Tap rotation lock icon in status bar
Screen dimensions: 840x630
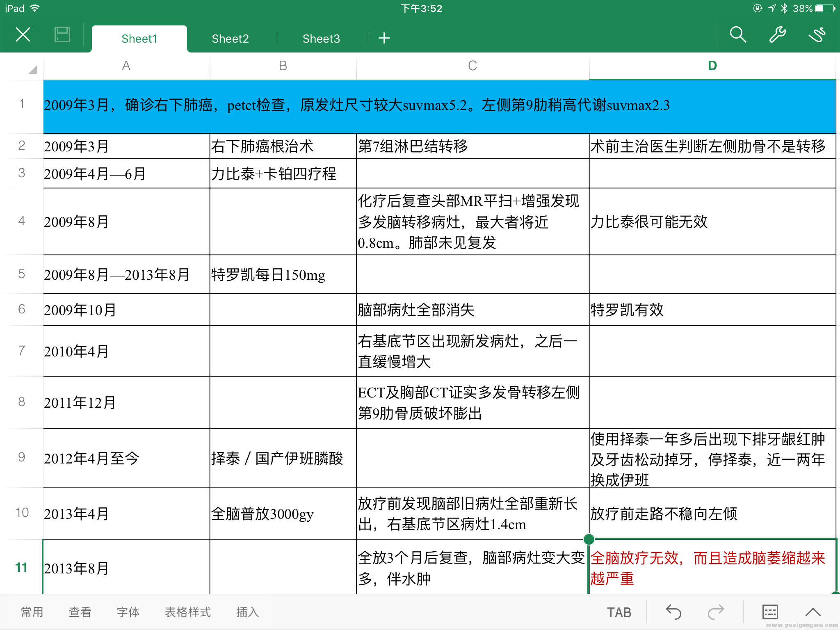coord(758,8)
